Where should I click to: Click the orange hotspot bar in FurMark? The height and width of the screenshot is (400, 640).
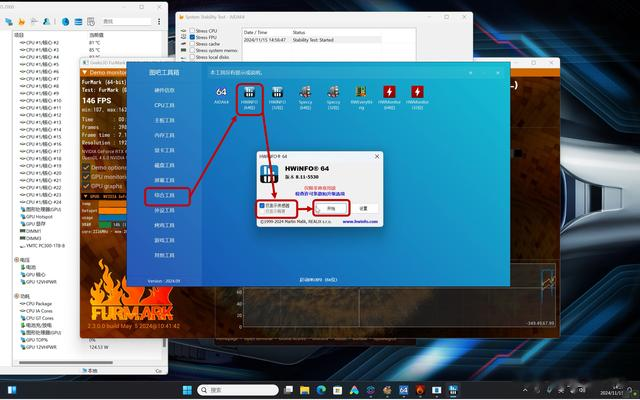(x=113, y=211)
